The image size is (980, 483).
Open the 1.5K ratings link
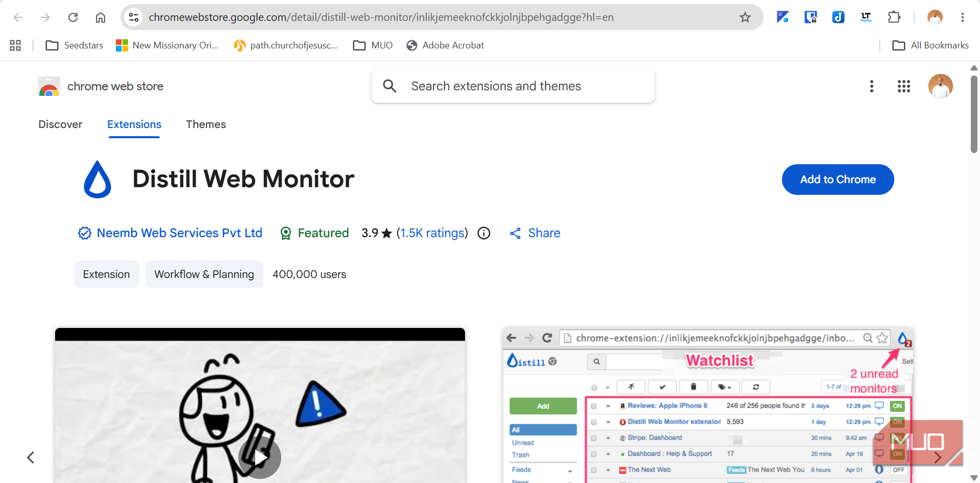pos(432,233)
